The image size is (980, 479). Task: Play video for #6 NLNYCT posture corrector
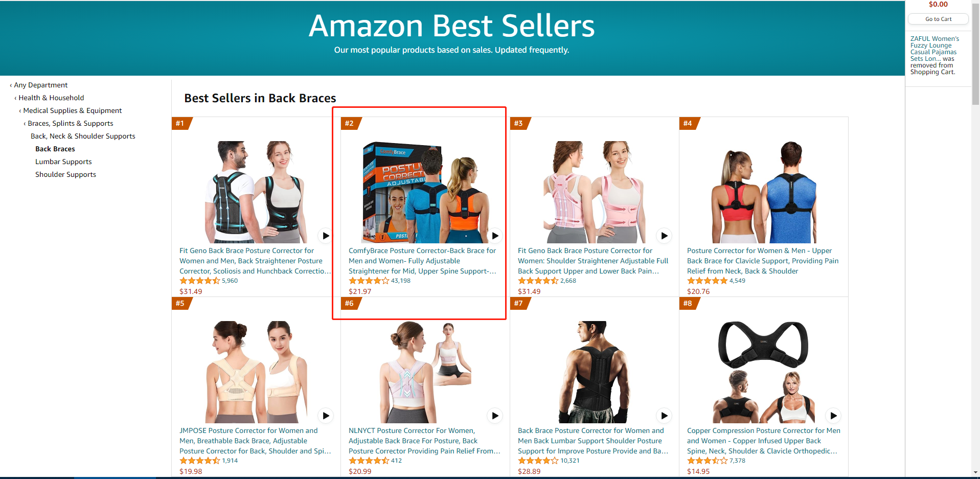point(495,416)
